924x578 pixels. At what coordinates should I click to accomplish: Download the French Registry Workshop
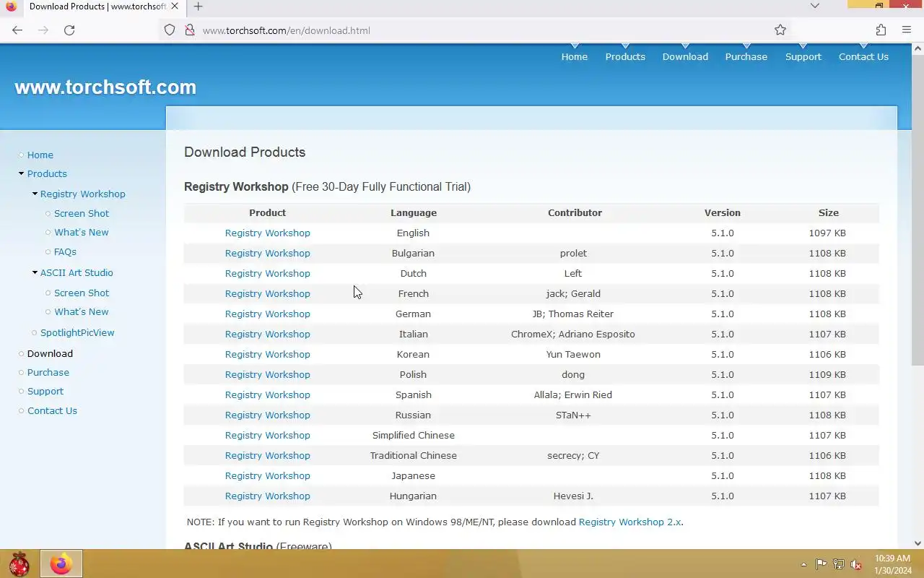tap(267, 293)
